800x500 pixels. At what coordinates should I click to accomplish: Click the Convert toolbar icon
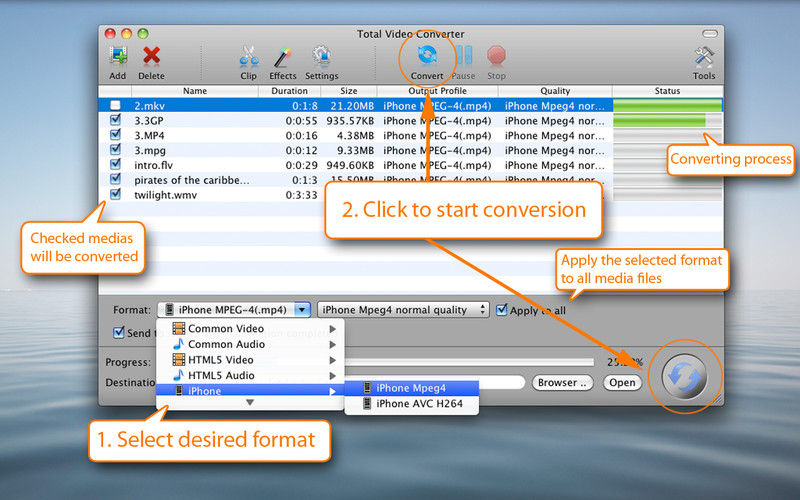[427, 55]
